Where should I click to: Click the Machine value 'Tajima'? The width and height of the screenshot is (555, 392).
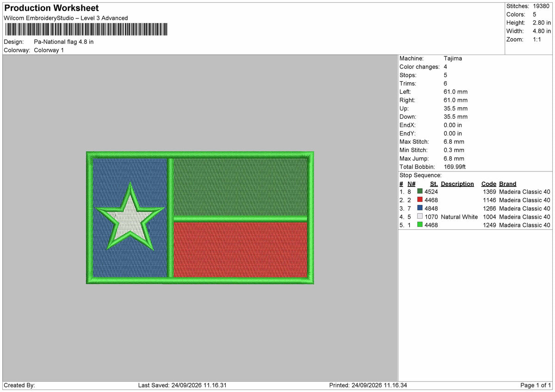tap(453, 58)
